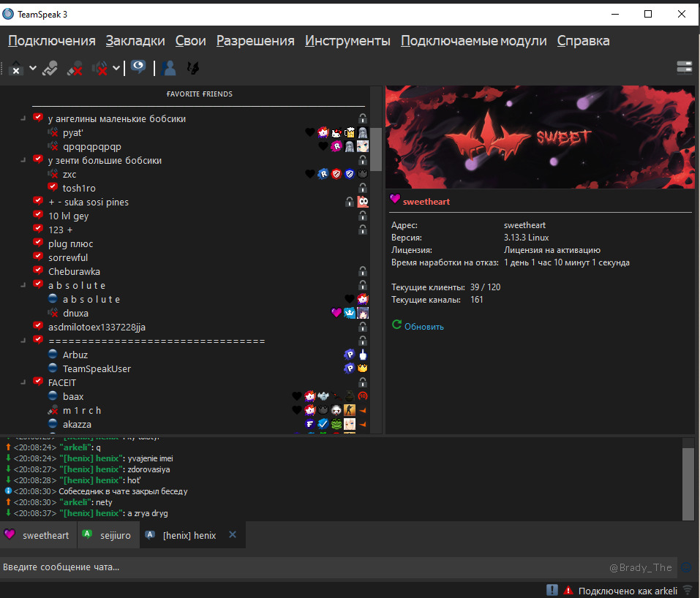This screenshot has width=700, height=598.
Task: Open the away status dropdown arrow
Action: pyautogui.click(x=33, y=69)
